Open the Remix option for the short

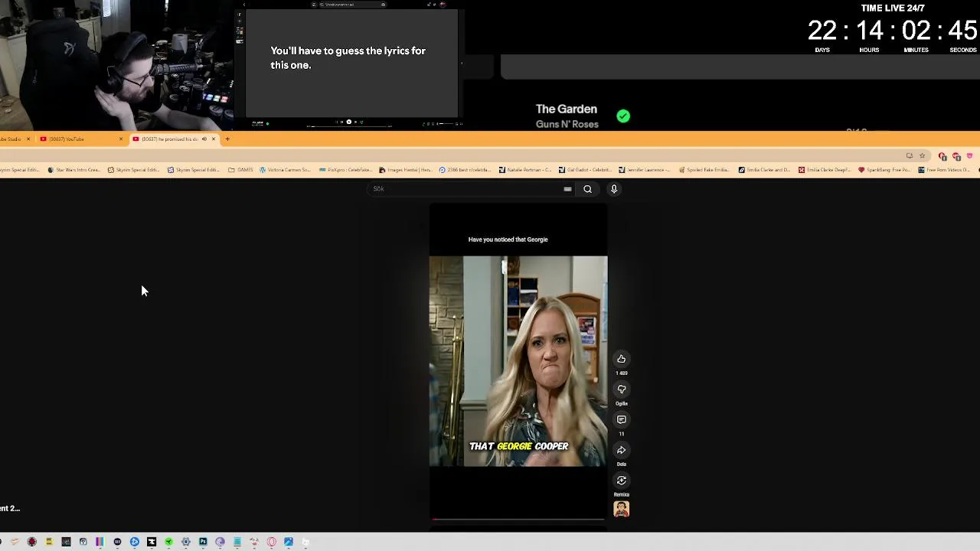pyautogui.click(x=622, y=481)
